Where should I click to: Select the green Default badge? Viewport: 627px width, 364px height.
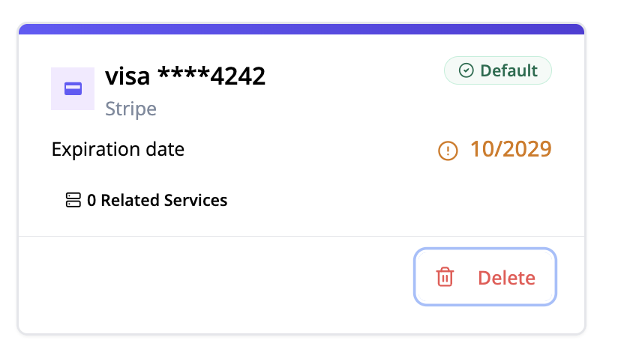(498, 71)
